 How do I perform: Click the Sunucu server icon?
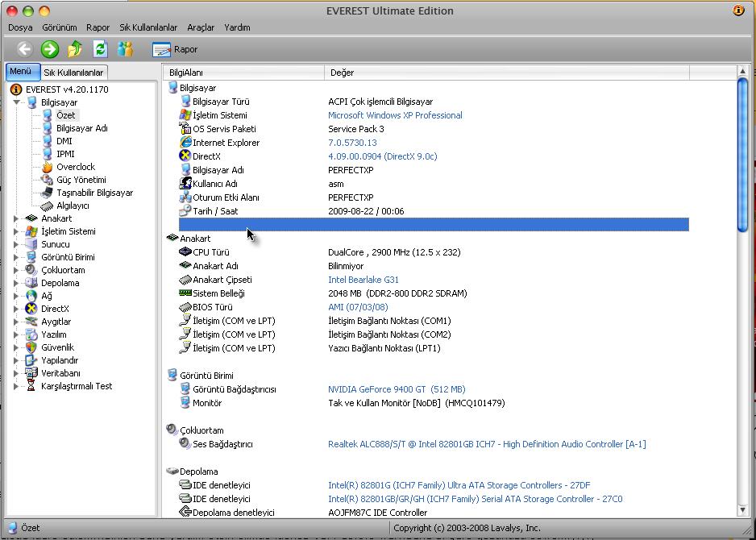[31, 244]
